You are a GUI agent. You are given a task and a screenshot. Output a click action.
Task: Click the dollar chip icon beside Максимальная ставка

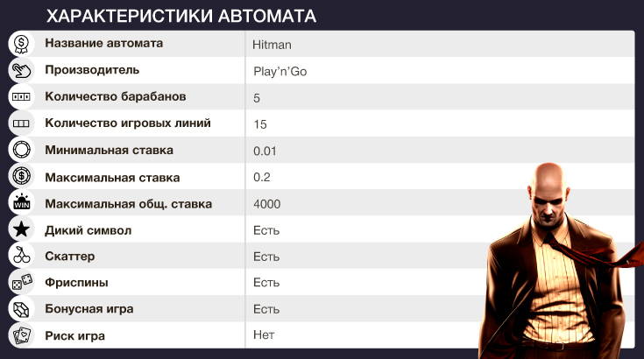(x=20, y=177)
